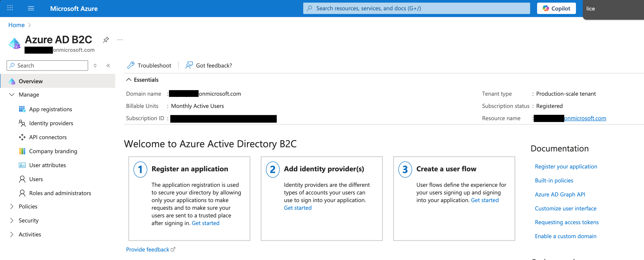Select Overview in the sidebar
The image size is (644, 260).
pyautogui.click(x=58, y=81)
